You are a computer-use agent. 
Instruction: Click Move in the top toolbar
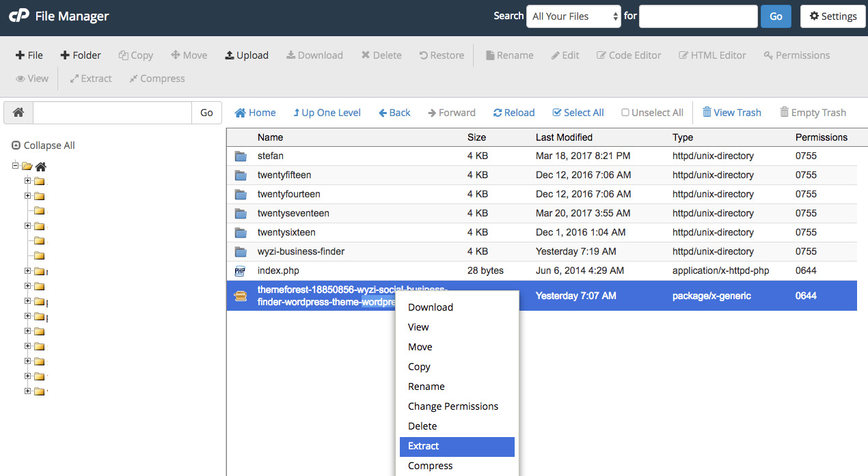tap(189, 55)
